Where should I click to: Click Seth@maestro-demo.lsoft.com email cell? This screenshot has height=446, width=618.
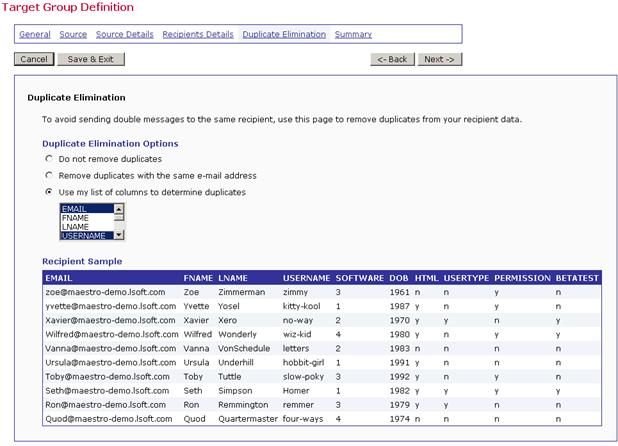(x=107, y=391)
